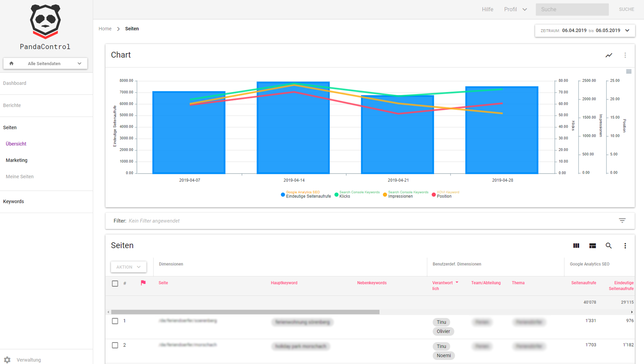Check the checkbox for row 2

[115, 345]
